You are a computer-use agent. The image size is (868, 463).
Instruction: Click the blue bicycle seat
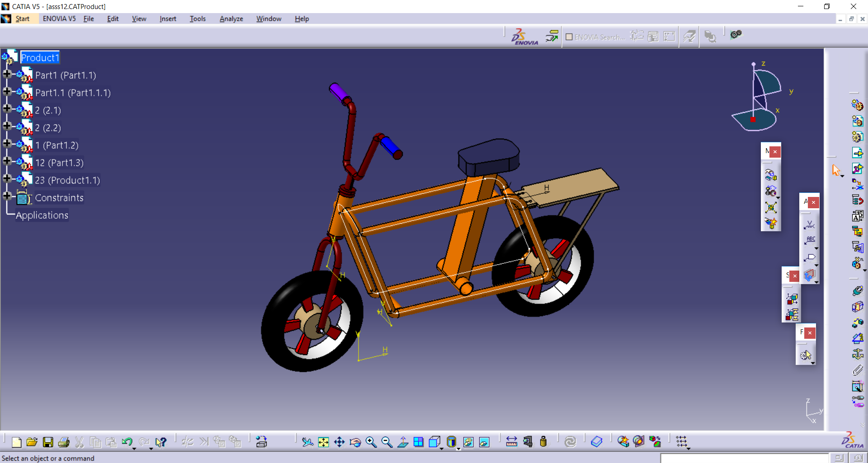click(x=489, y=157)
